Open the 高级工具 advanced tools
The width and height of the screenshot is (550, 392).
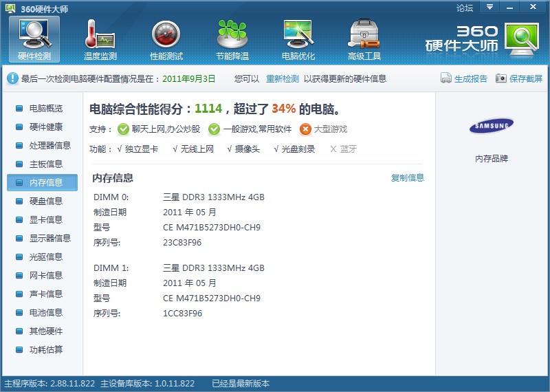click(x=364, y=39)
